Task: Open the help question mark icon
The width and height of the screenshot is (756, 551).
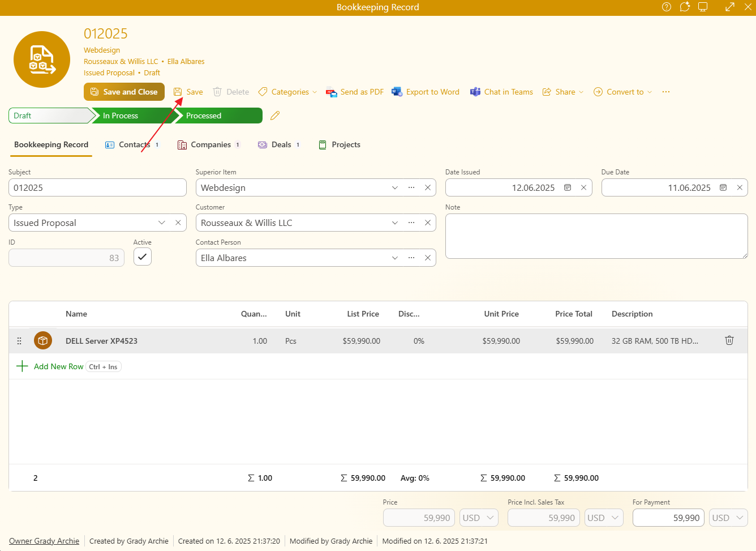Action: tap(667, 7)
